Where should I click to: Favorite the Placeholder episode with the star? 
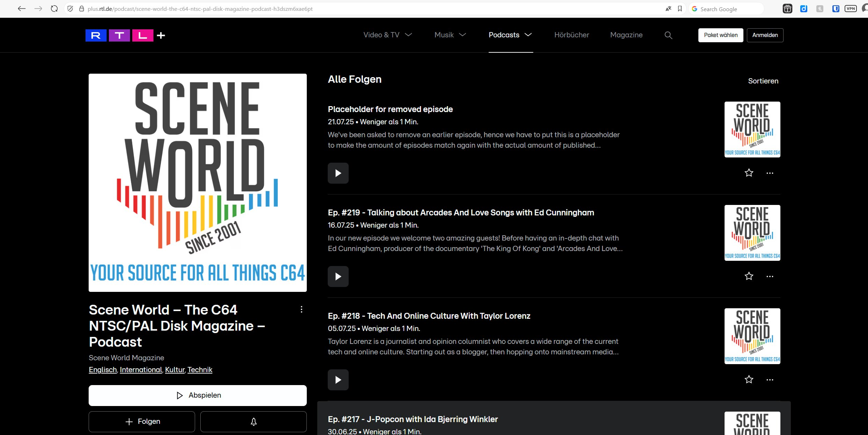749,173
